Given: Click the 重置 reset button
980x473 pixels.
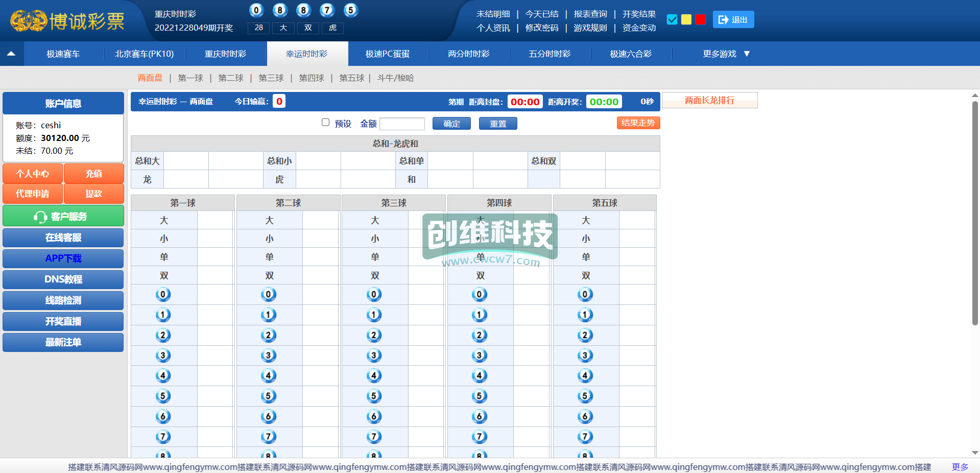Looking at the screenshot, I should click(x=498, y=124).
